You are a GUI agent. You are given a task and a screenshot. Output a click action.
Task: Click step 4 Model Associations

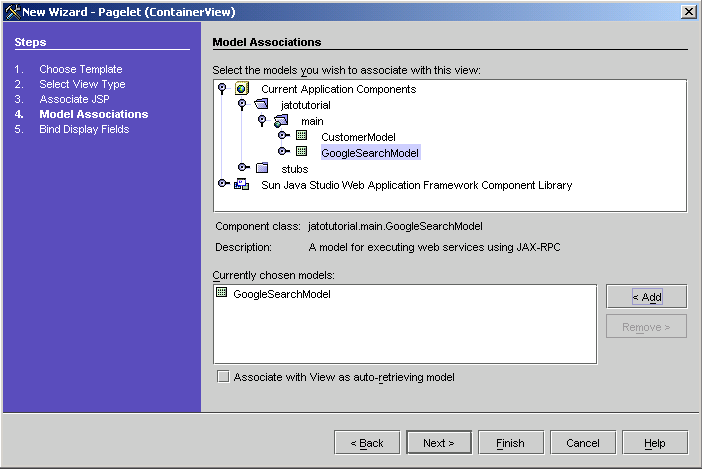[94, 114]
